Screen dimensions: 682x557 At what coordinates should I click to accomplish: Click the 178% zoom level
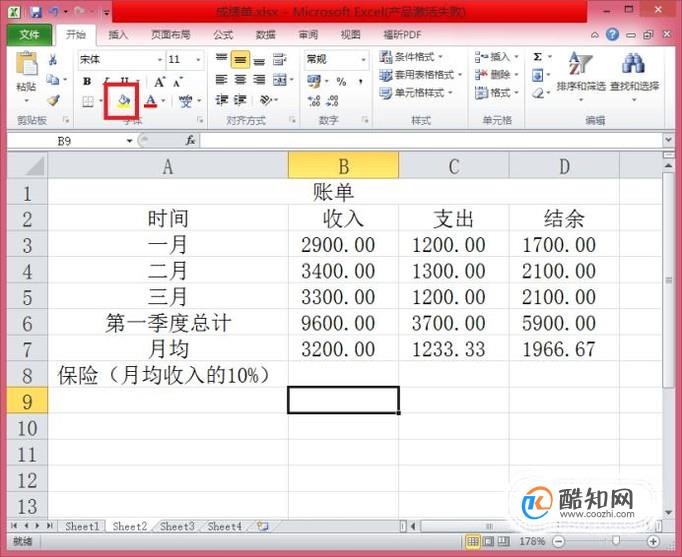(x=532, y=541)
